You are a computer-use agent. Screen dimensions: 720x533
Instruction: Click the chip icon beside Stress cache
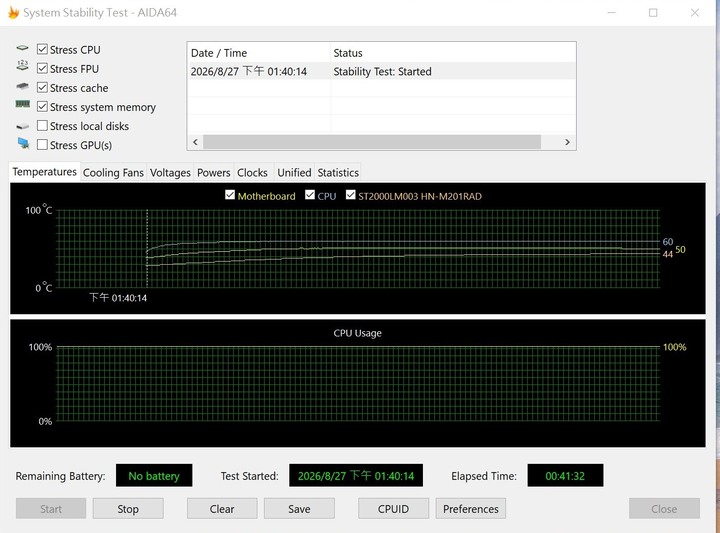click(x=22, y=86)
